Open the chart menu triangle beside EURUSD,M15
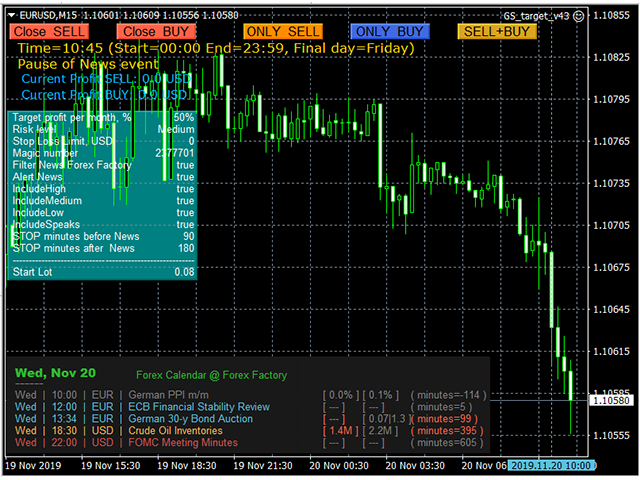This screenshot has width=640, height=480. [12, 16]
